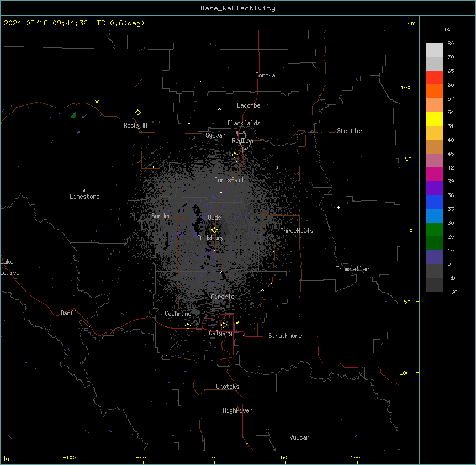Image resolution: width=476 pixels, height=465 pixels.
Task: Click the Innisfail city label
Action: pyautogui.click(x=229, y=180)
